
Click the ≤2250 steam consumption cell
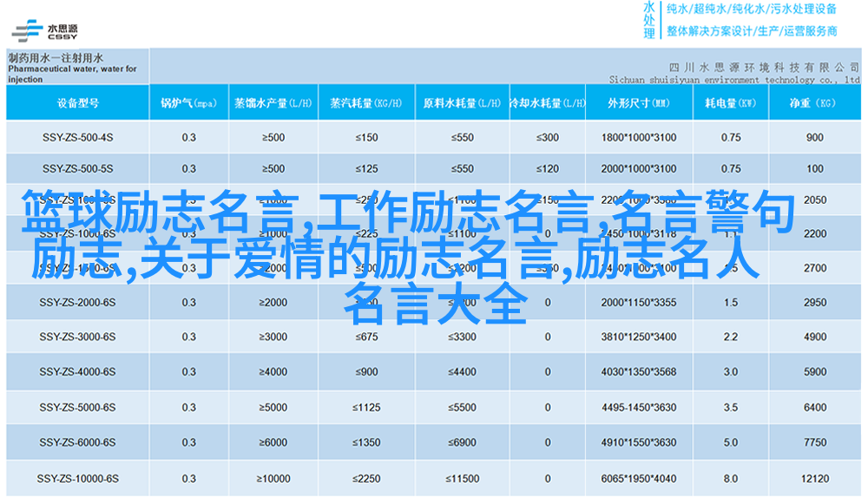(366, 479)
